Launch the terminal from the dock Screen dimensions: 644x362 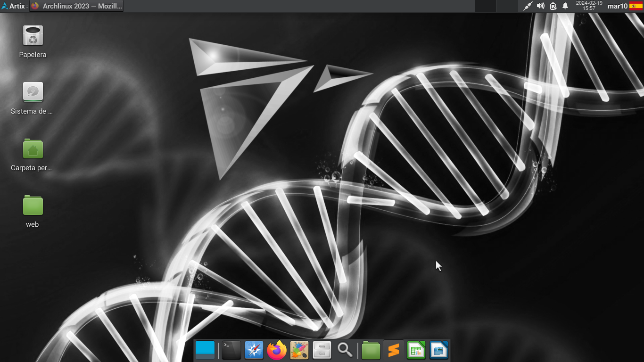231,351
